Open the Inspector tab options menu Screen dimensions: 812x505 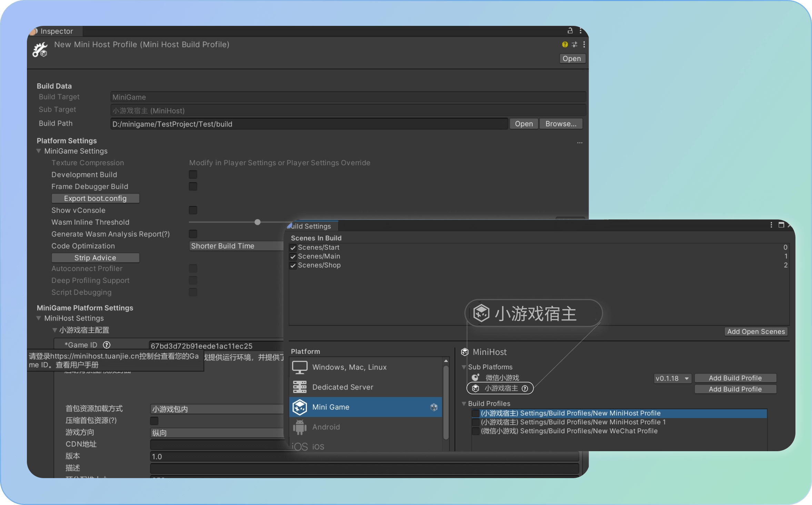click(x=581, y=31)
